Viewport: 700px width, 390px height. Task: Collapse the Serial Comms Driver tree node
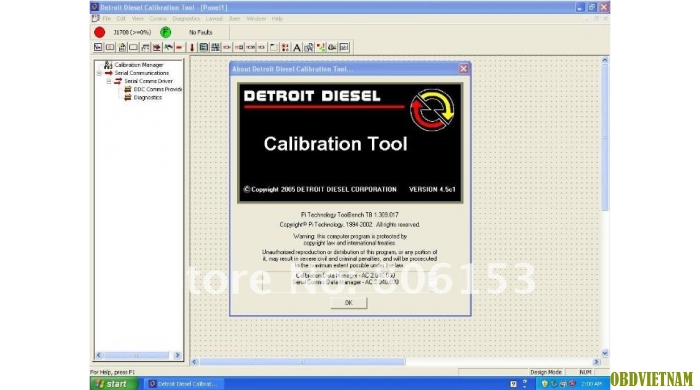click(x=108, y=81)
